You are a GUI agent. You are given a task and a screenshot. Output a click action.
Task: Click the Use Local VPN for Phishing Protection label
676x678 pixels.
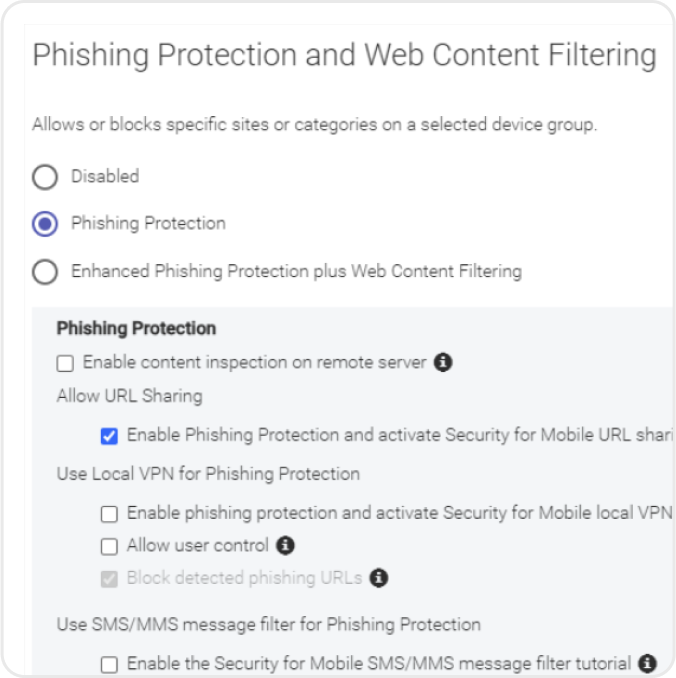[x=208, y=474]
